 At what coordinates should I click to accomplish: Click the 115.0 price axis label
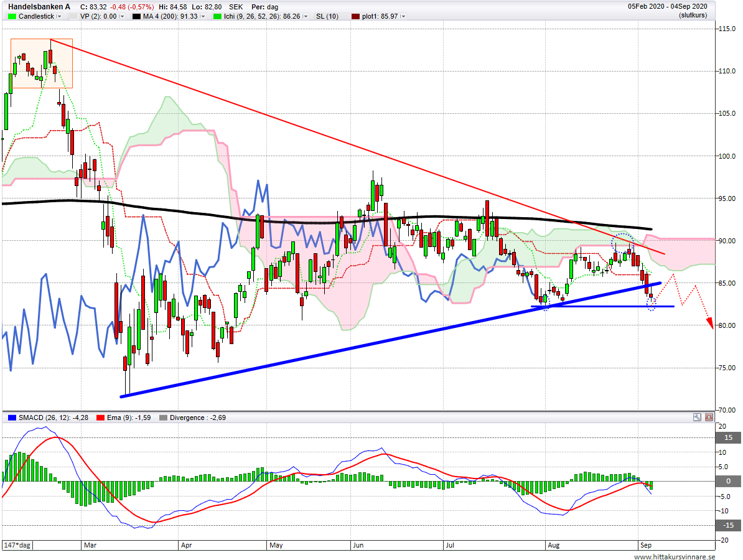point(727,29)
